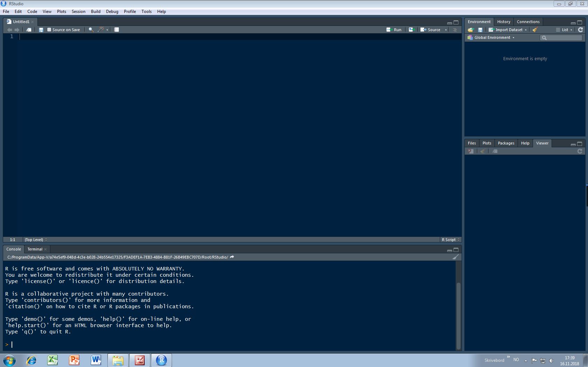Open the File menu

tap(6, 12)
